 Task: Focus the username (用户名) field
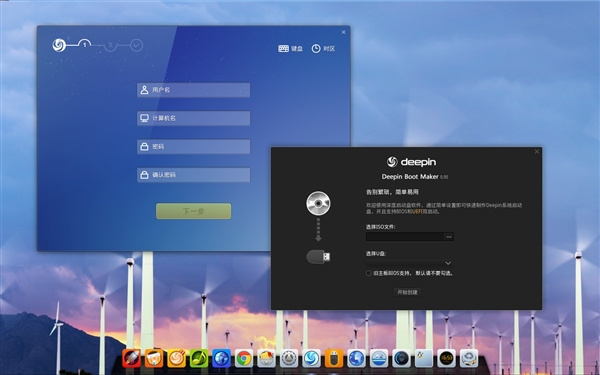pyautogui.click(x=194, y=90)
